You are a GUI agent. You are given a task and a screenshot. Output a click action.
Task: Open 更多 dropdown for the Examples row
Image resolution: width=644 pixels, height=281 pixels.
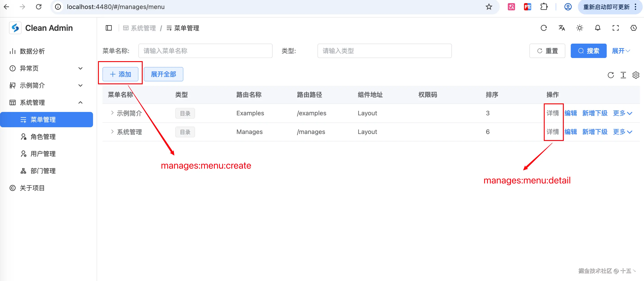622,113
